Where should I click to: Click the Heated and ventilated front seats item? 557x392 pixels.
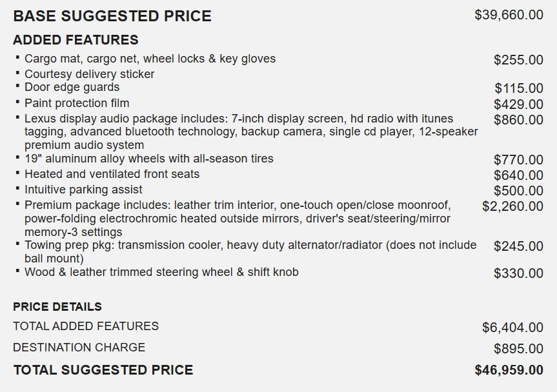coord(112,174)
